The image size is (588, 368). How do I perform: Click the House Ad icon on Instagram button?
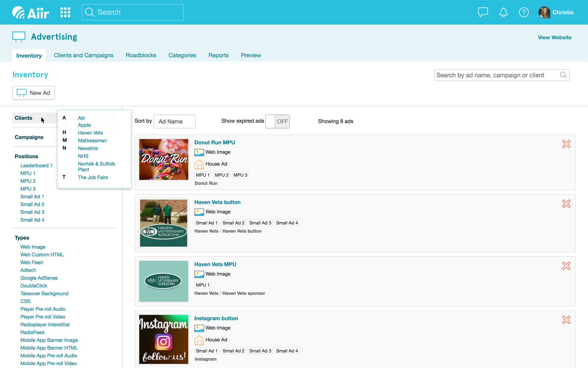pyautogui.click(x=199, y=340)
